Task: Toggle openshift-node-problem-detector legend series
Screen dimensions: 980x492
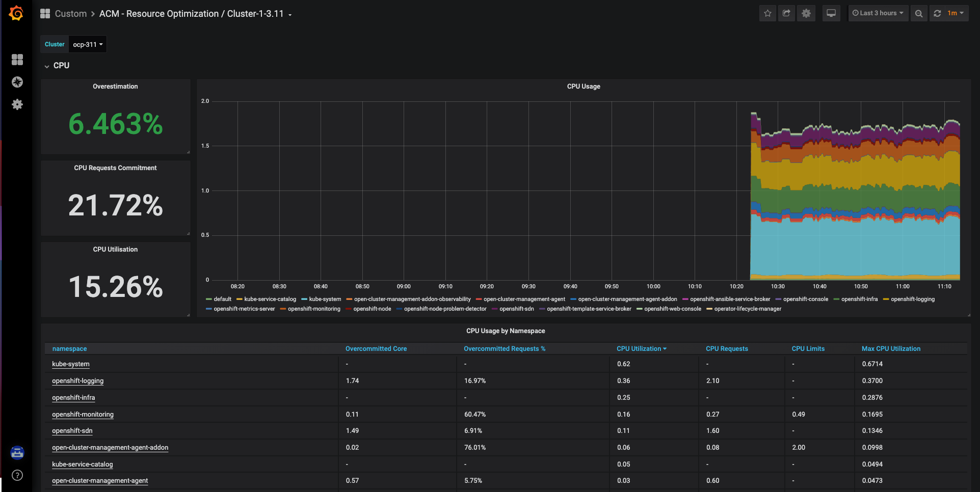Action: (x=445, y=309)
